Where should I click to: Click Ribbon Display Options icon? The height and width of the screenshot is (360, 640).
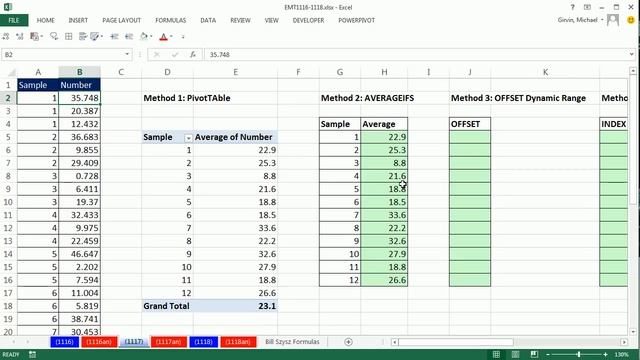pyautogui.click(x=587, y=7)
